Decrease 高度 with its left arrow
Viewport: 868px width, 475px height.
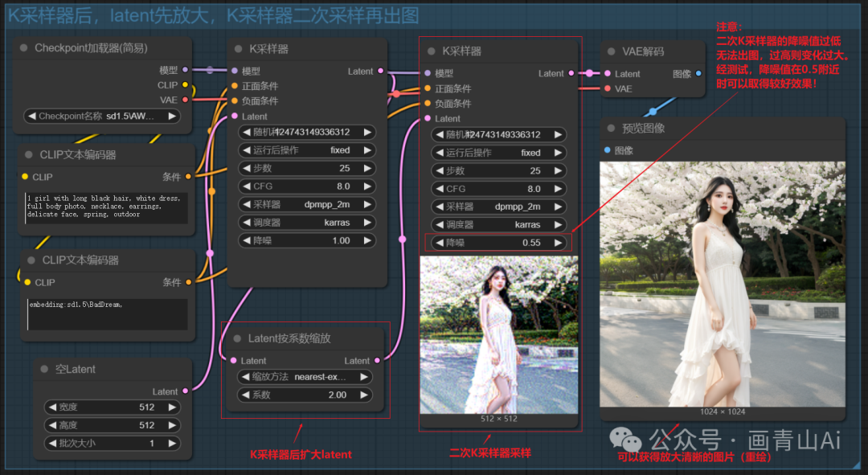pyautogui.click(x=52, y=425)
